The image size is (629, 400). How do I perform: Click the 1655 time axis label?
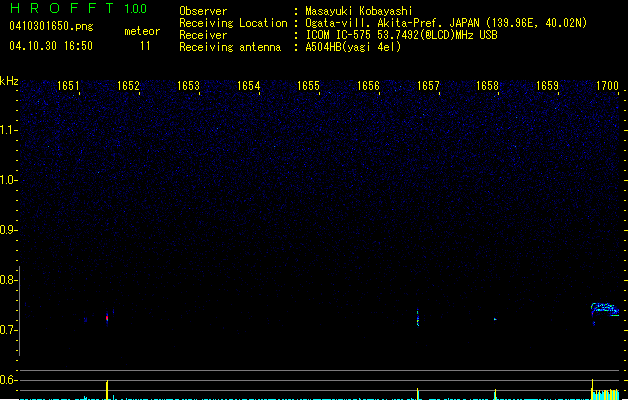coord(308,86)
